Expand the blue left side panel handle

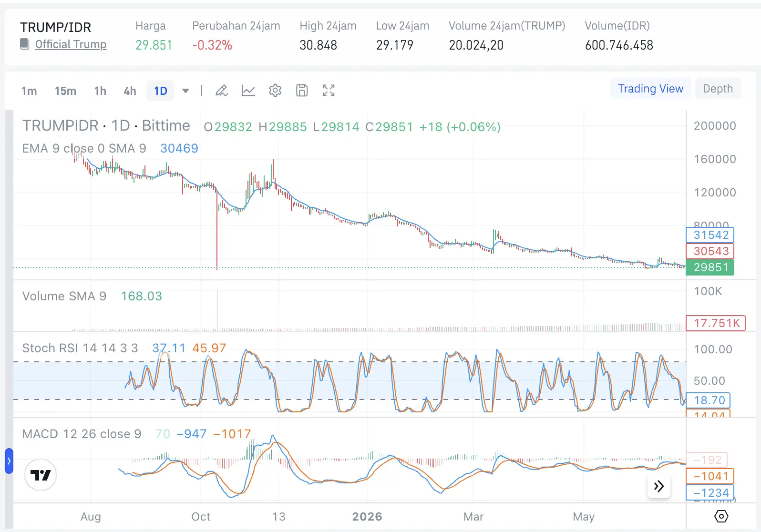click(x=9, y=461)
